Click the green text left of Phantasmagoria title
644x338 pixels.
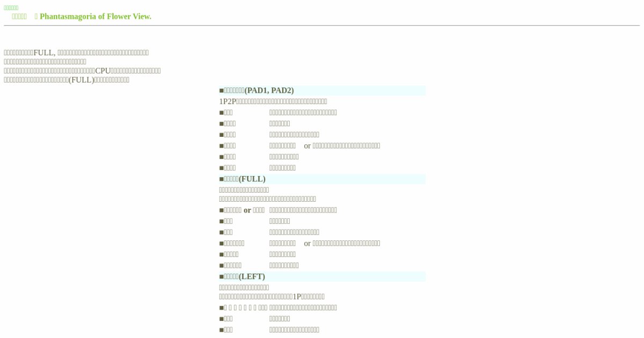tap(19, 17)
